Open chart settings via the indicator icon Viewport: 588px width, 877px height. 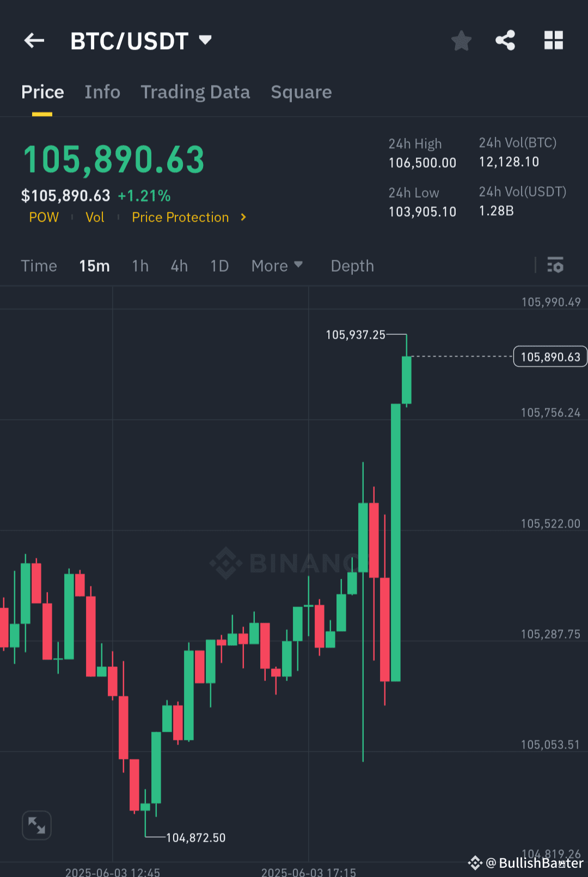[x=555, y=266]
